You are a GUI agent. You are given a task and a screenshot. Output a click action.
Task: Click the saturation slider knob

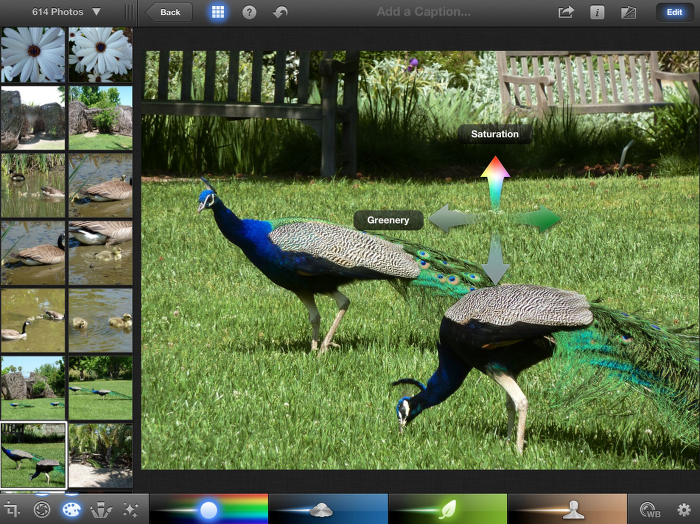[x=208, y=509]
